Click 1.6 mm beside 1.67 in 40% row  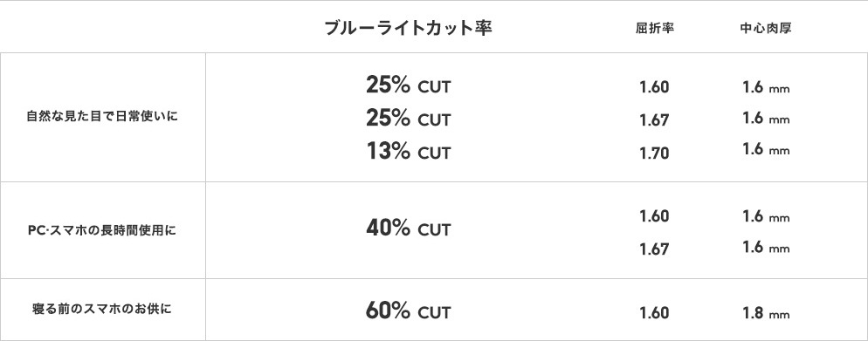(x=766, y=247)
